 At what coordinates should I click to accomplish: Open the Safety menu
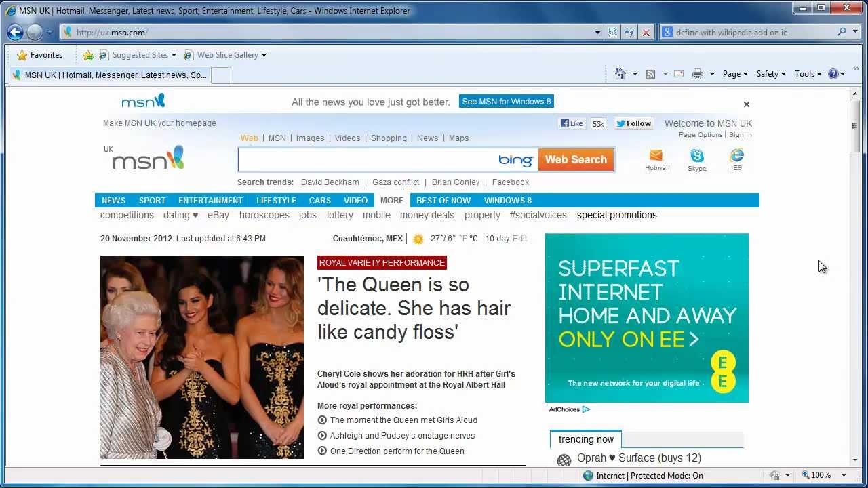pyautogui.click(x=771, y=74)
